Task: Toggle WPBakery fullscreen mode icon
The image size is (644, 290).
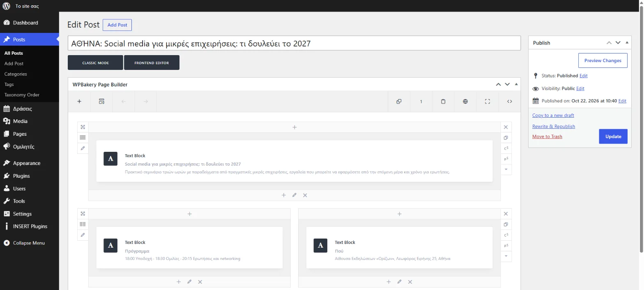Action: coord(488,101)
